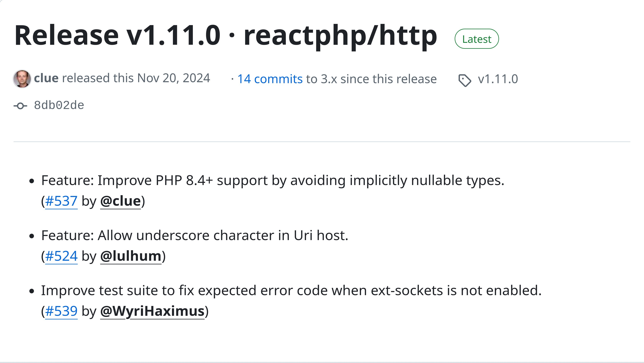
Task: Visit the @WyriHaximus user profile
Action: (152, 311)
